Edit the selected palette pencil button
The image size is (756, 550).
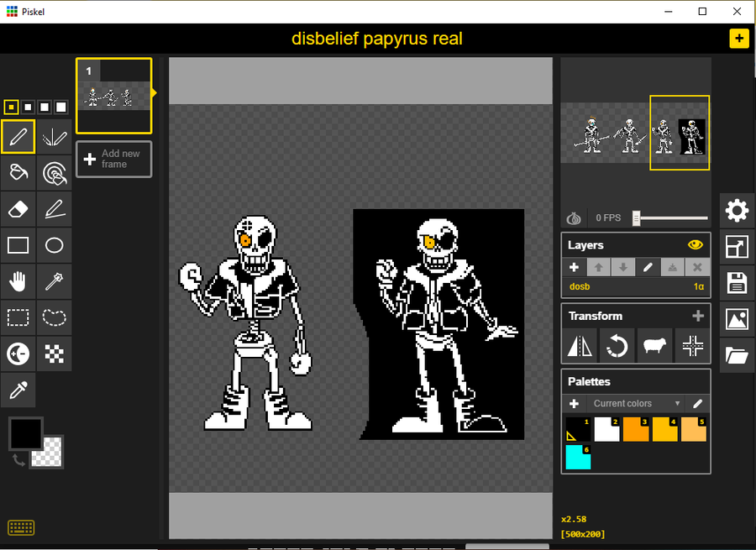[x=698, y=403]
